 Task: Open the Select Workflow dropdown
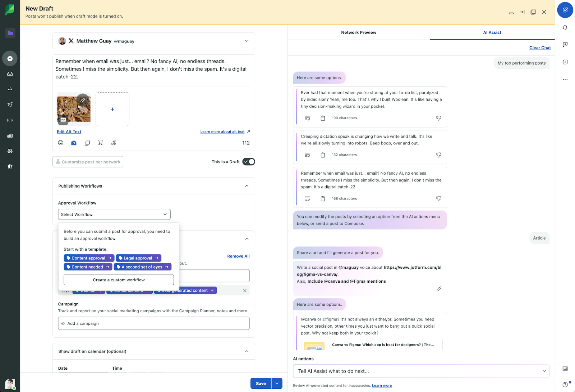point(114,214)
